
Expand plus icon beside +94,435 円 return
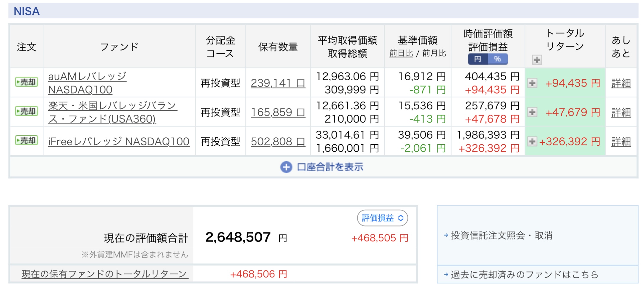click(x=532, y=83)
